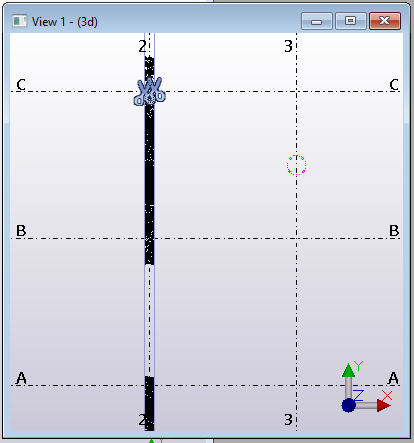Viewport: 414px width, 443px height.
Task: Click the left grid label A
Action: click(x=21, y=378)
